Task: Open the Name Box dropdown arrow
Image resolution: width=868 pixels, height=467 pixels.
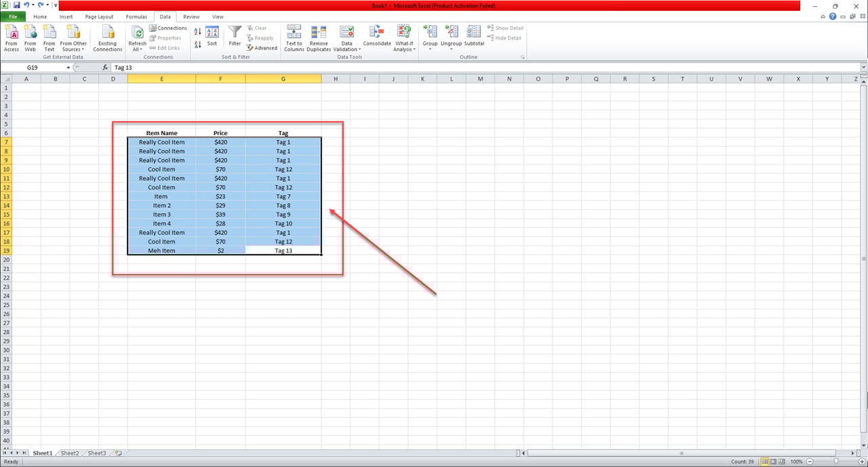Action: [x=68, y=68]
